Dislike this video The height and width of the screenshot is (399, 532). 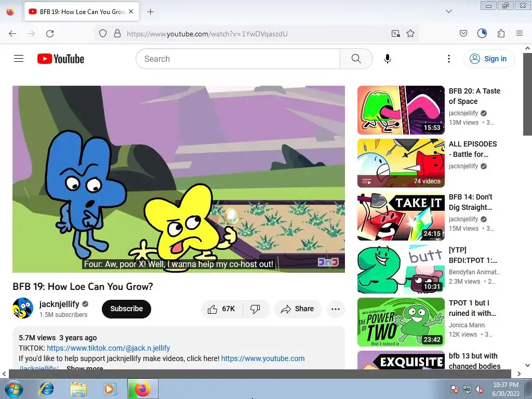(x=256, y=309)
